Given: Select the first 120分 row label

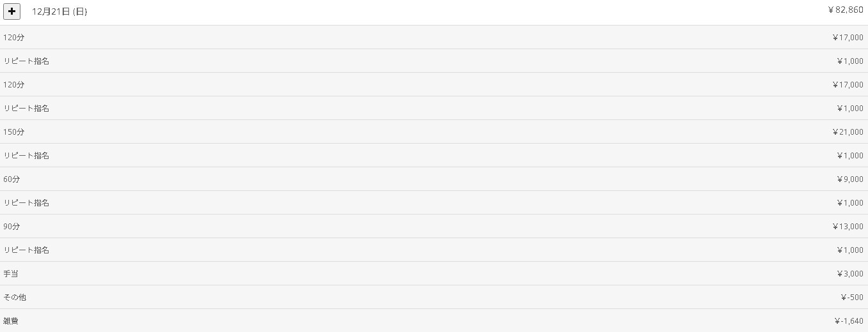Looking at the screenshot, I should tap(14, 38).
